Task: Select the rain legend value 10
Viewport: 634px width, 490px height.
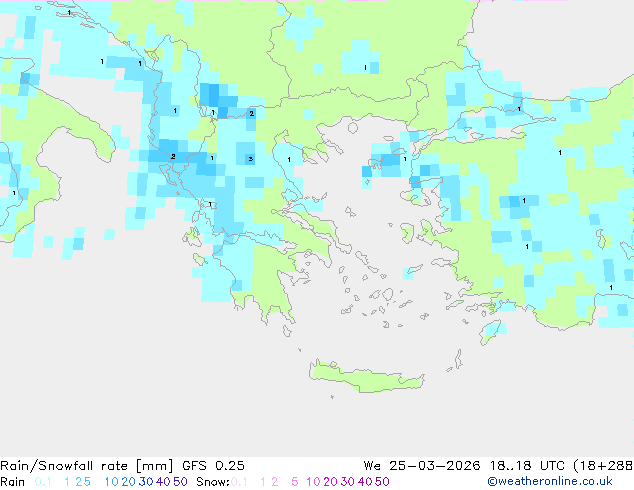Action: [x=111, y=482]
